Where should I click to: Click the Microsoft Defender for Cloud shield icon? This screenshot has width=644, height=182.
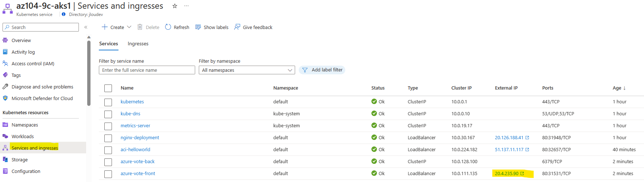tap(5, 98)
